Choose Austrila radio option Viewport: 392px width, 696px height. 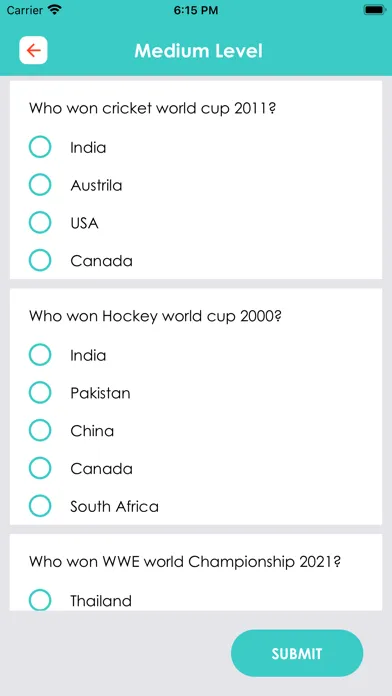pos(40,185)
